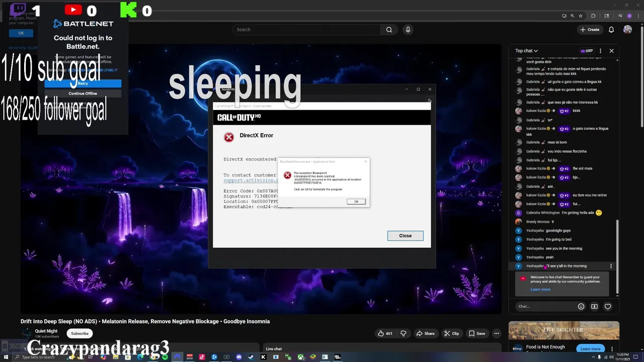Focus the YouTube search field
The image size is (644, 362).
point(307,30)
